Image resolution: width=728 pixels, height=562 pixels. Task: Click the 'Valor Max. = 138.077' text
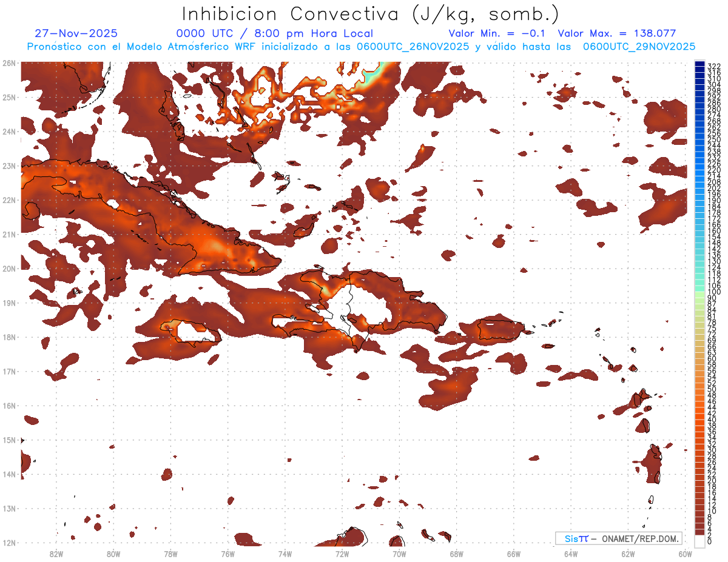(616, 33)
